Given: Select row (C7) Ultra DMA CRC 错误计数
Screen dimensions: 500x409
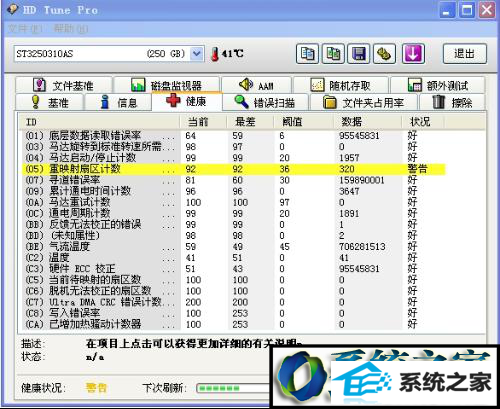Looking at the screenshot, I should [233, 302].
